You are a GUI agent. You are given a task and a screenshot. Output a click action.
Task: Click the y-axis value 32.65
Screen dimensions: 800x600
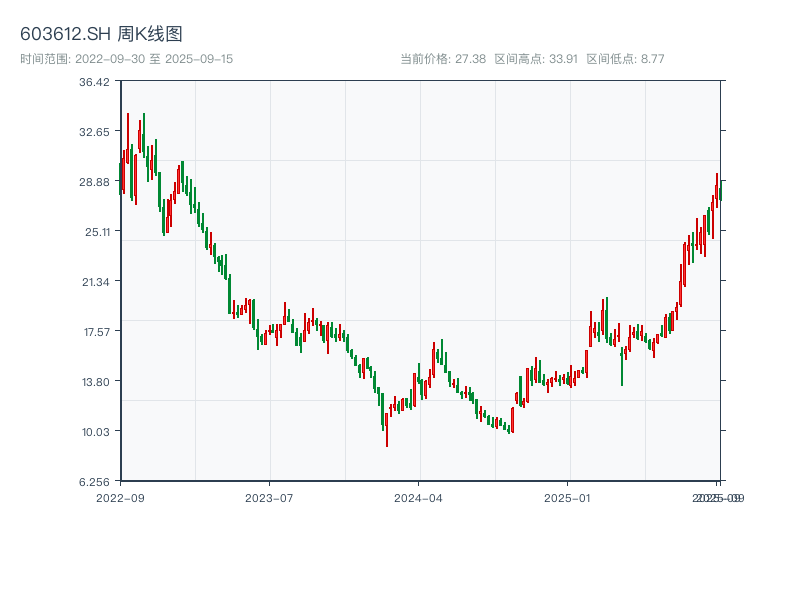[94, 132]
